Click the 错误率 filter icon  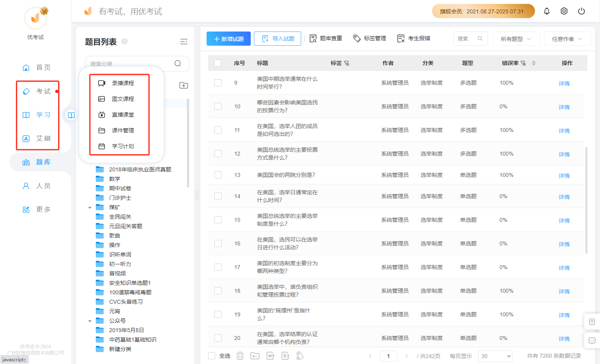[x=523, y=63]
